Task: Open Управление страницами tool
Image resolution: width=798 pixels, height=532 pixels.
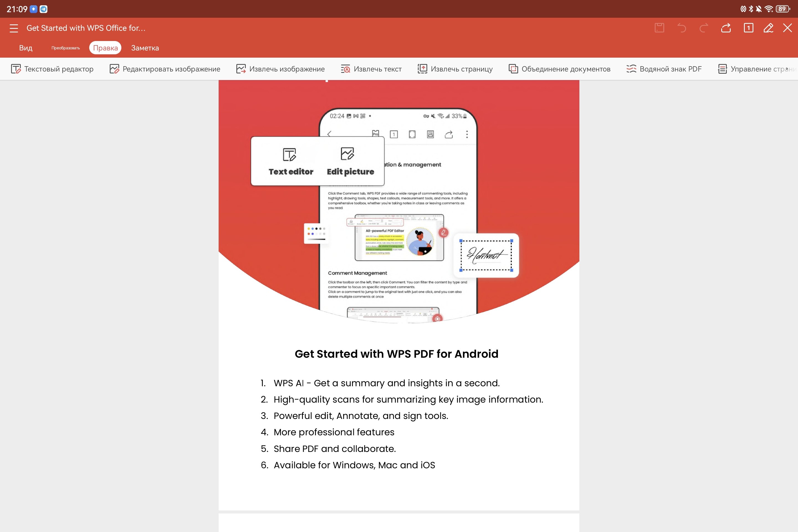Action: tap(757, 69)
